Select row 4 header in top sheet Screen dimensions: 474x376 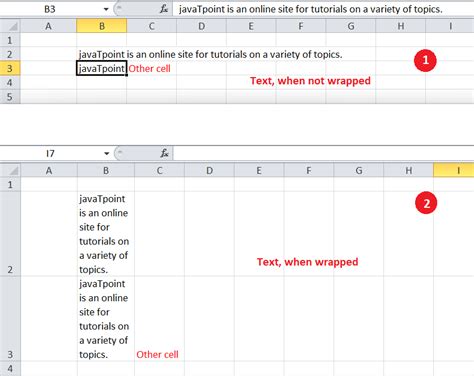click(x=10, y=82)
